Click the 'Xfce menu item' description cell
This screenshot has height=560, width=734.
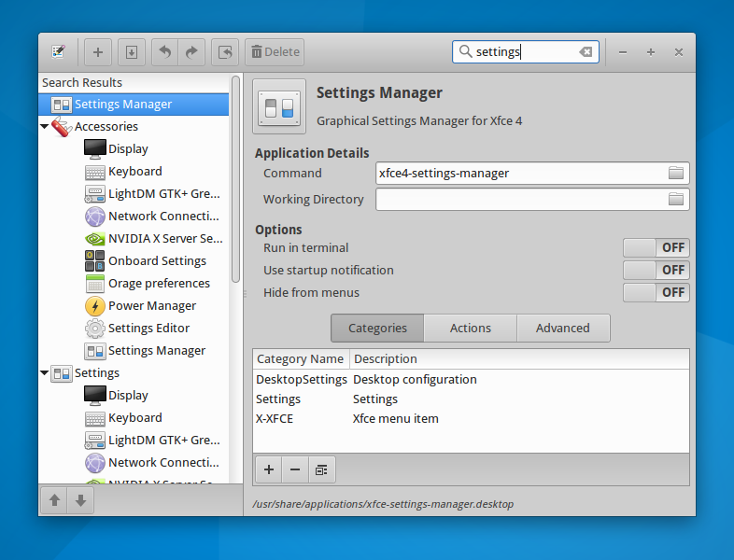point(396,419)
